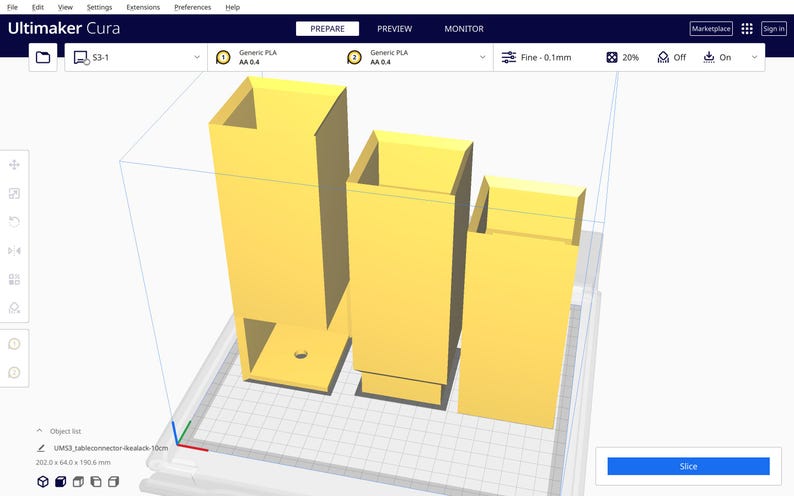The image size is (794, 496).
Task: Click the Sign in button
Action: click(x=774, y=29)
